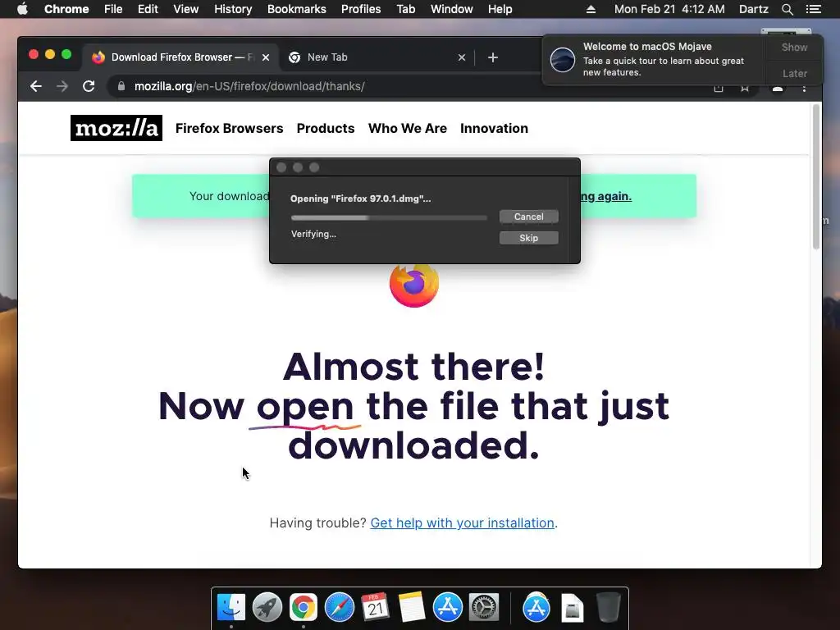Open the Chrome application menu
Image resolution: width=840 pixels, height=630 pixels.
pos(66,9)
